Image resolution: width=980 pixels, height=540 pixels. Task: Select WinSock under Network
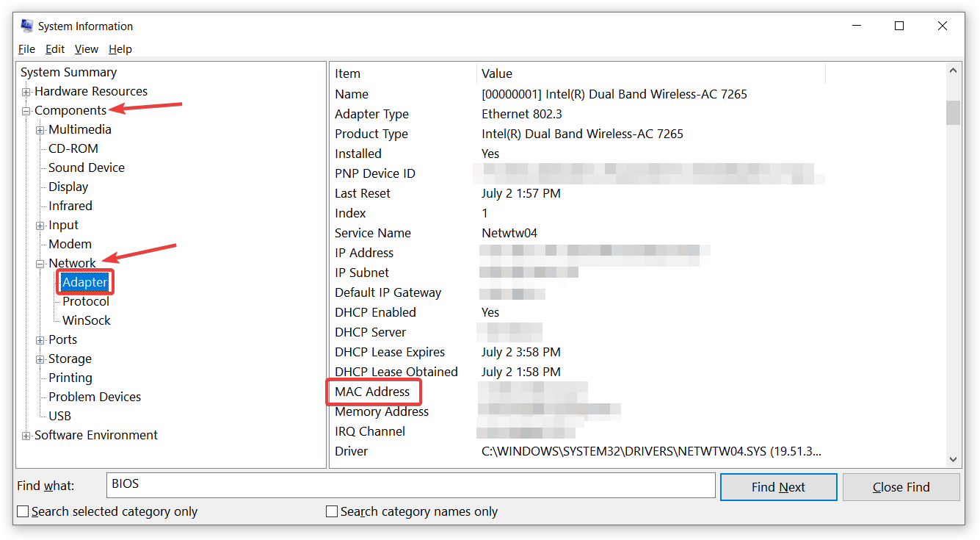(87, 320)
